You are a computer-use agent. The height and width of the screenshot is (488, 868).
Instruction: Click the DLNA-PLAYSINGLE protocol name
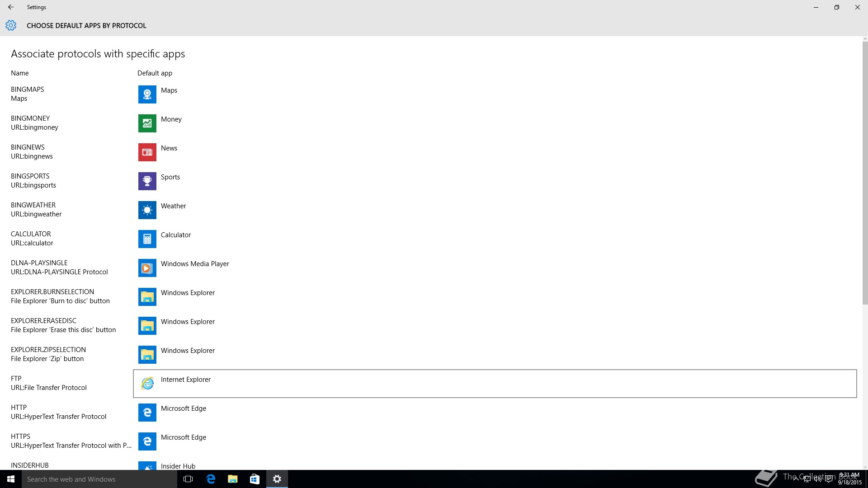click(x=39, y=263)
